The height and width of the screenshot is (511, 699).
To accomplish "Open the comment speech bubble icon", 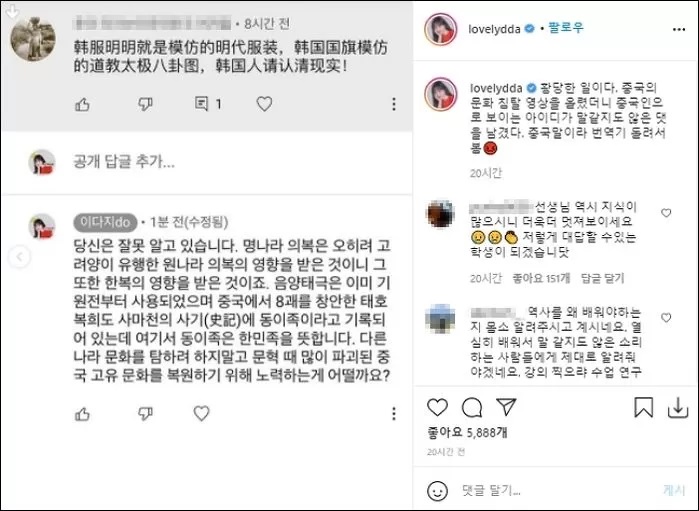I will coord(472,407).
